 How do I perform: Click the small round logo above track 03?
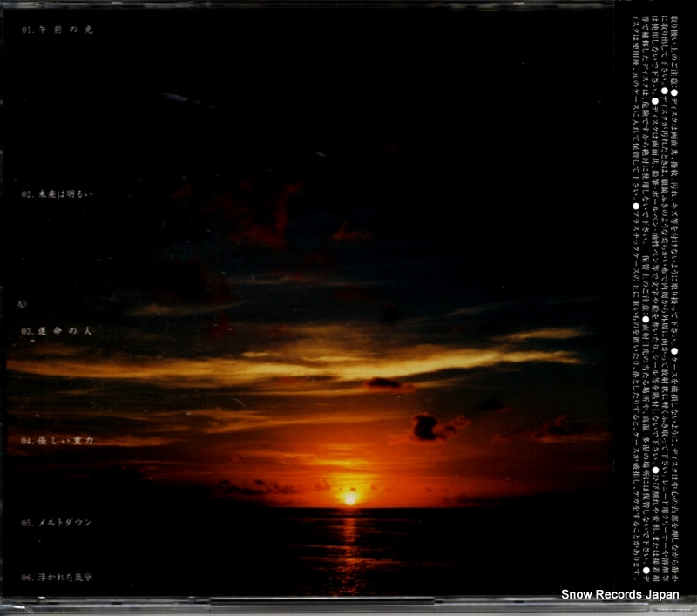(x=23, y=304)
